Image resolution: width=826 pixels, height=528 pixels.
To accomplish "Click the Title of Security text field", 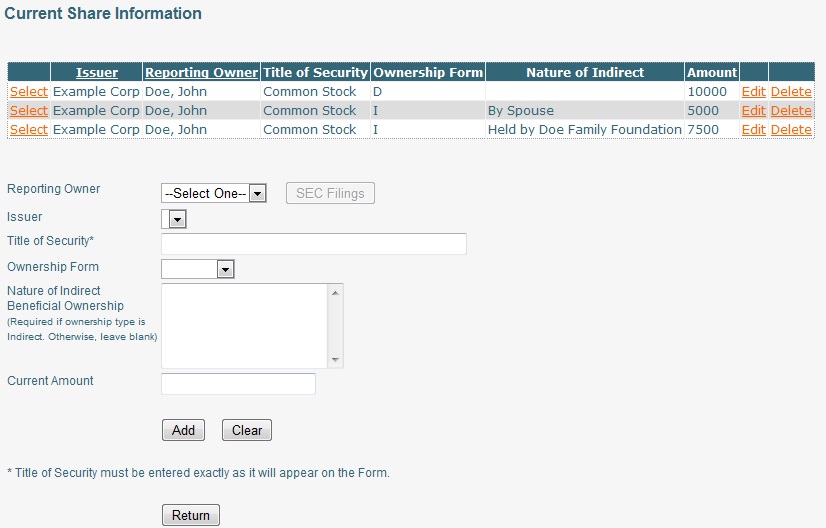I will pos(313,244).
